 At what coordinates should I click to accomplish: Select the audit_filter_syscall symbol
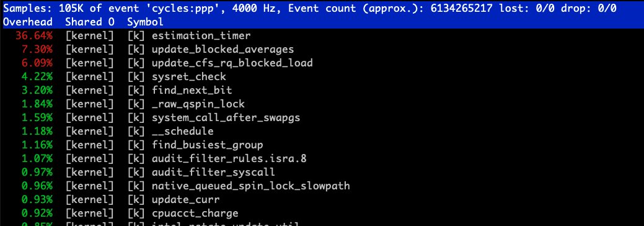pyautogui.click(x=213, y=172)
